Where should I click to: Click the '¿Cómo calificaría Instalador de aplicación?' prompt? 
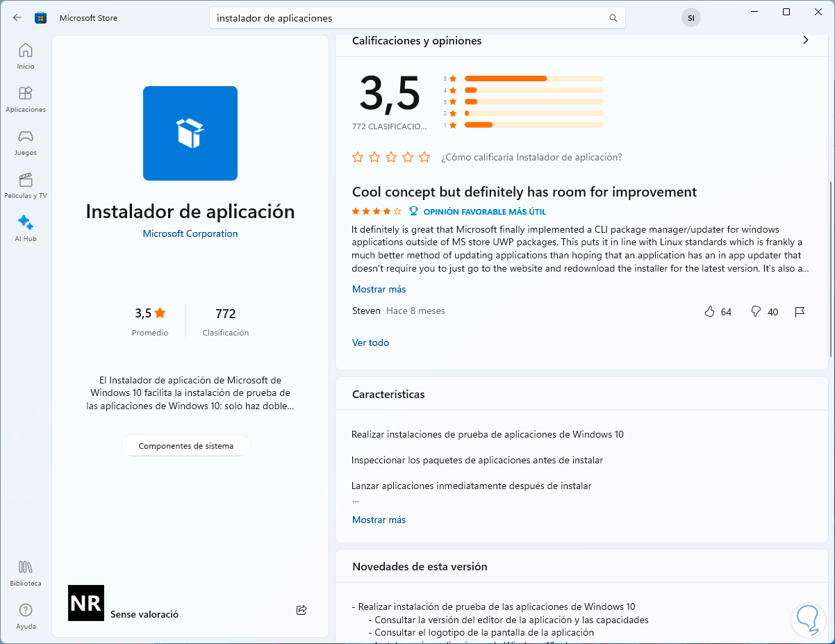[531, 157]
